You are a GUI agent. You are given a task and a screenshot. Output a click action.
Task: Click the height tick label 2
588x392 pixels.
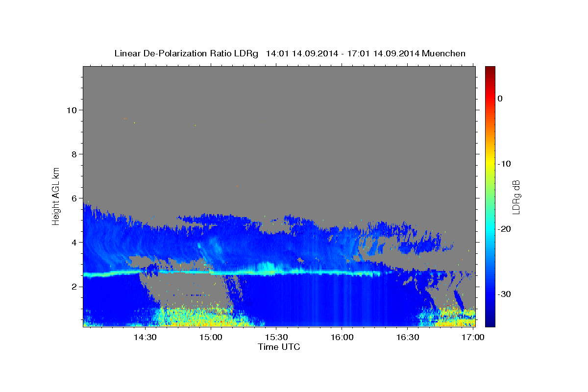[x=74, y=287]
